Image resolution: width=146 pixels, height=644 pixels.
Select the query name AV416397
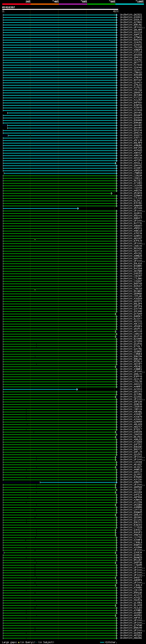(x=8, y=7)
